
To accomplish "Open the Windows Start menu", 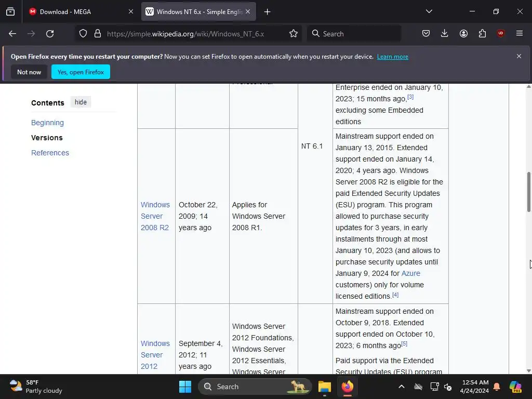I will click(185, 387).
